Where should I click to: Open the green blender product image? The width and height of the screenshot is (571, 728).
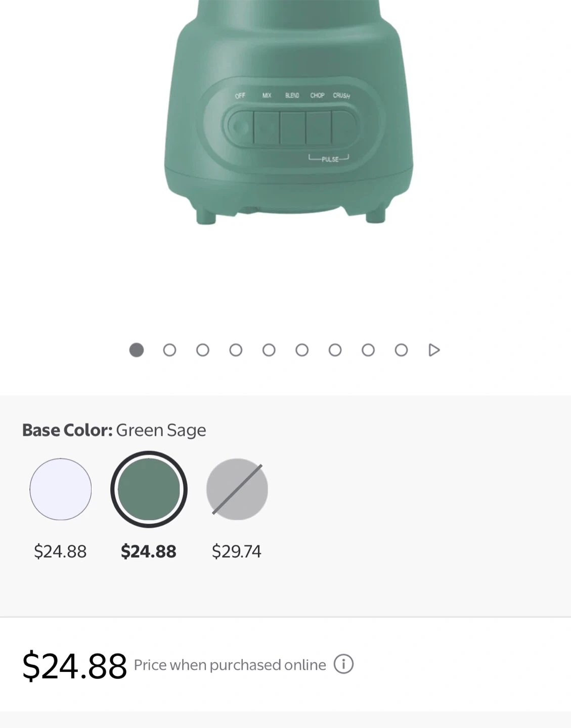click(x=288, y=116)
